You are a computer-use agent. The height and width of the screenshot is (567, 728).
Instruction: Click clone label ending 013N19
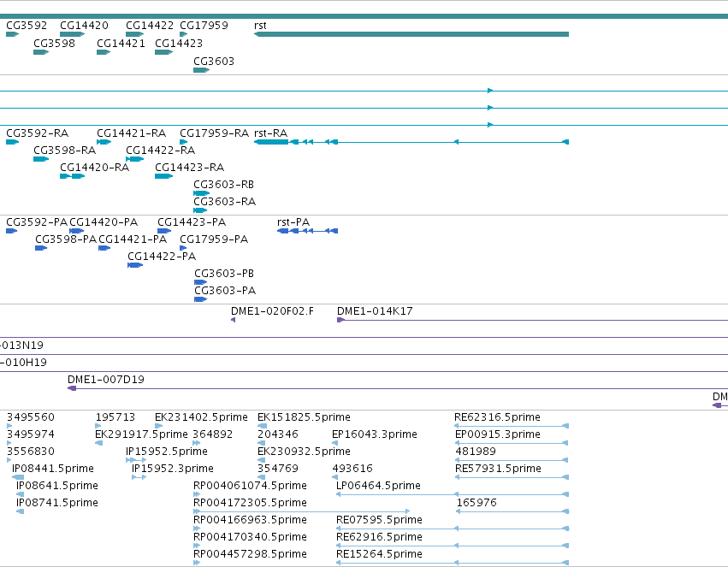pos(22,346)
